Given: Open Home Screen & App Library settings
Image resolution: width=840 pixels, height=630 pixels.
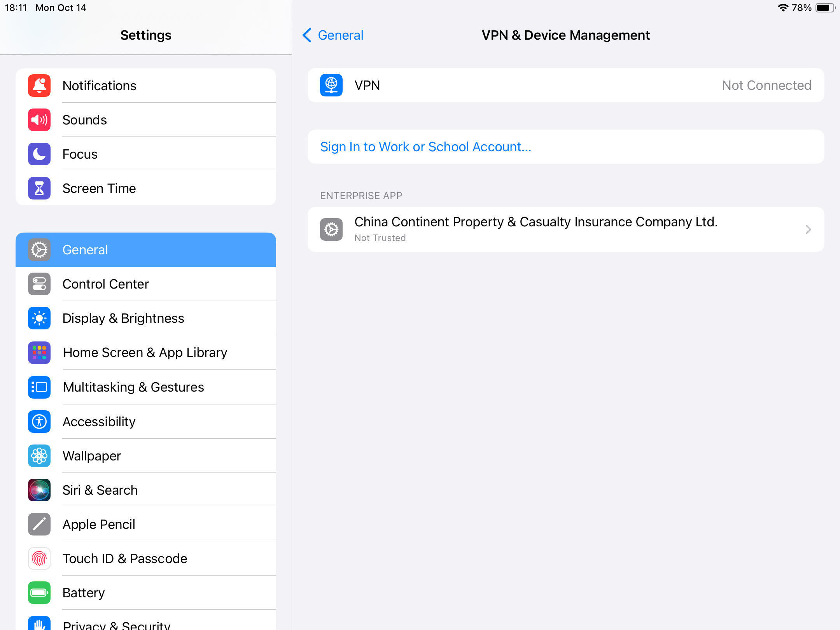Looking at the screenshot, I should click(146, 352).
